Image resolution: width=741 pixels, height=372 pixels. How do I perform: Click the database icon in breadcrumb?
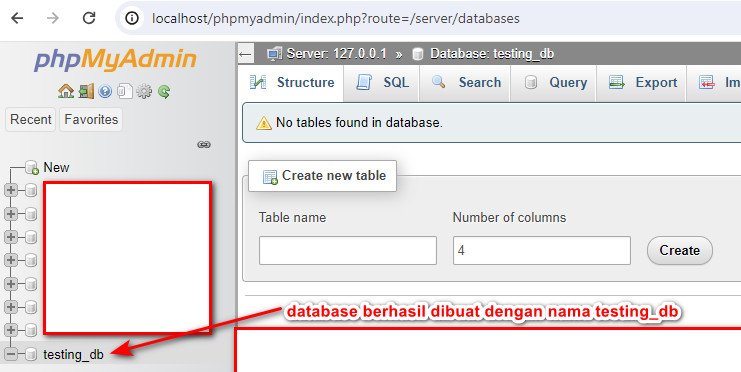418,54
